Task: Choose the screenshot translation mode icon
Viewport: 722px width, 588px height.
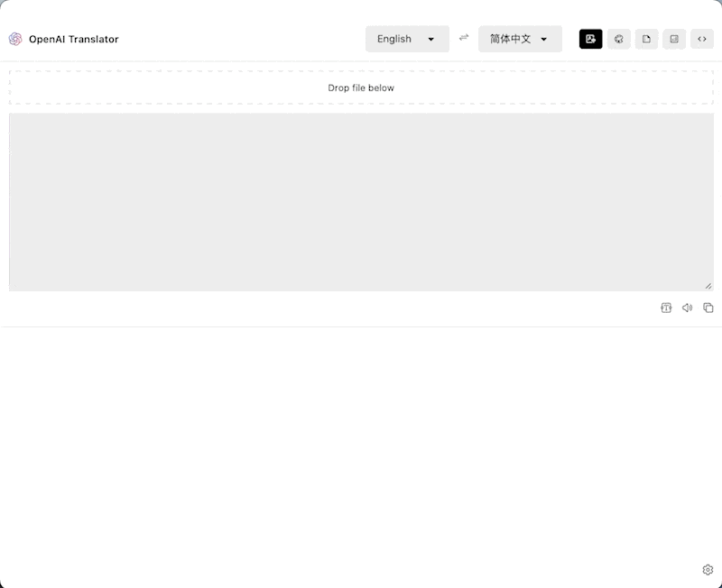Action: click(674, 39)
